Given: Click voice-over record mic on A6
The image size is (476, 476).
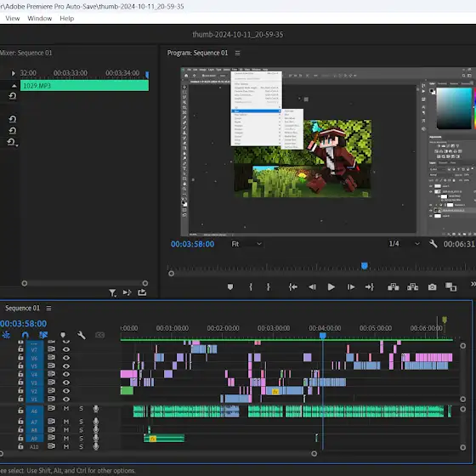Looking at the screenshot, I should coord(96,409).
